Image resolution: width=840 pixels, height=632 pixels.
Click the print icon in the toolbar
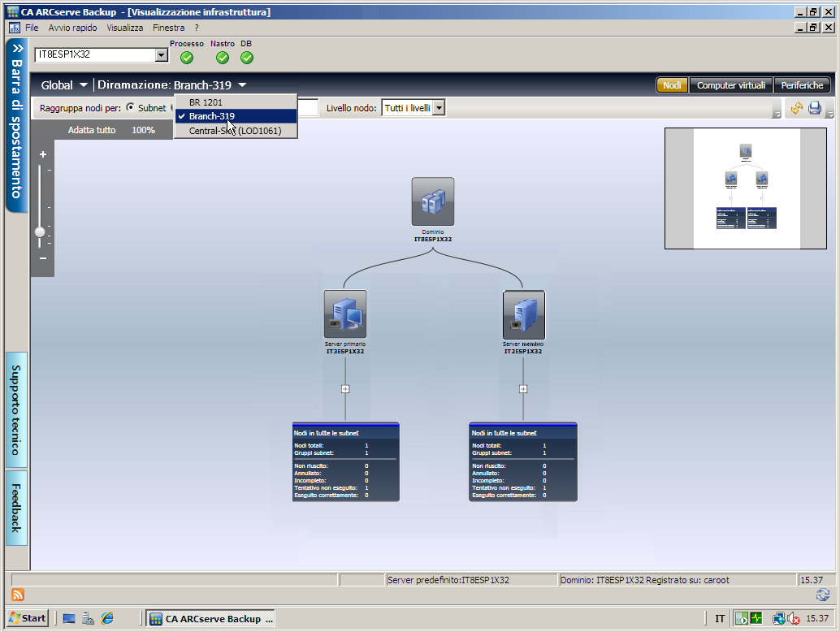[x=815, y=109]
